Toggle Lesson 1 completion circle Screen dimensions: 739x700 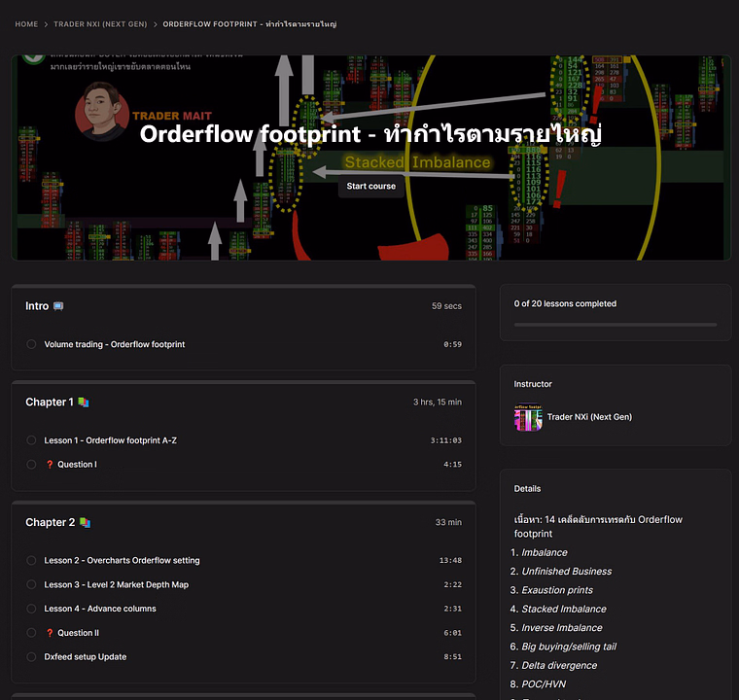[x=31, y=440]
